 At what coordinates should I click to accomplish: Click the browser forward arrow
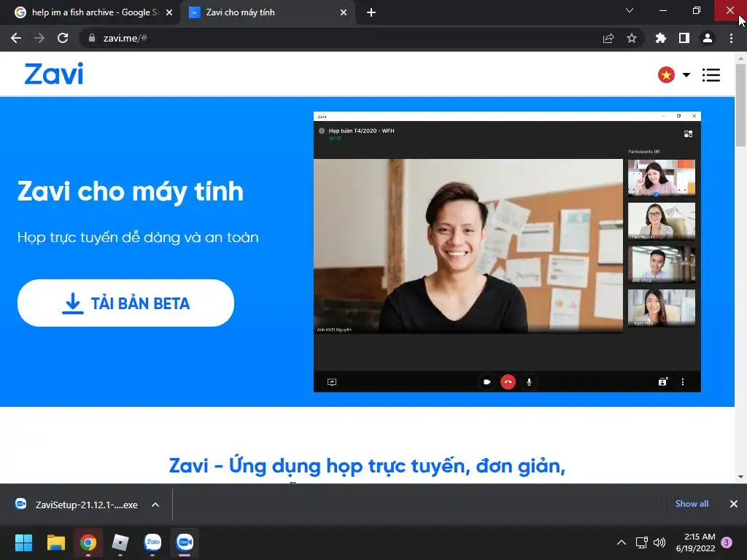pos(39,38)
